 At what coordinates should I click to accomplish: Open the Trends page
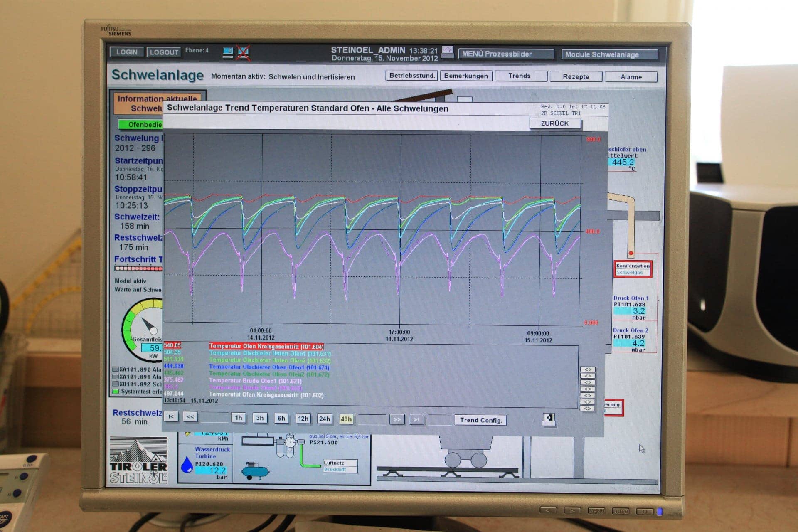tap(520, 76)
